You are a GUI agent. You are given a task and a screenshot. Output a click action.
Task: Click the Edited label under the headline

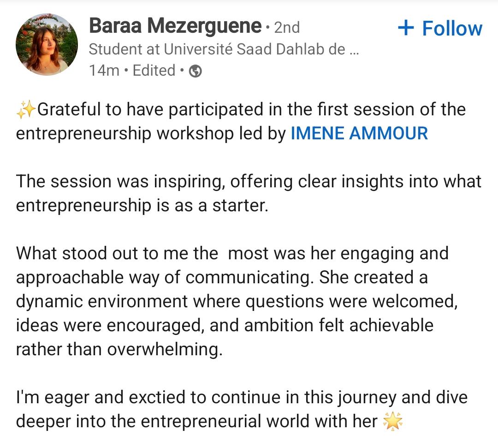point(154,70)
